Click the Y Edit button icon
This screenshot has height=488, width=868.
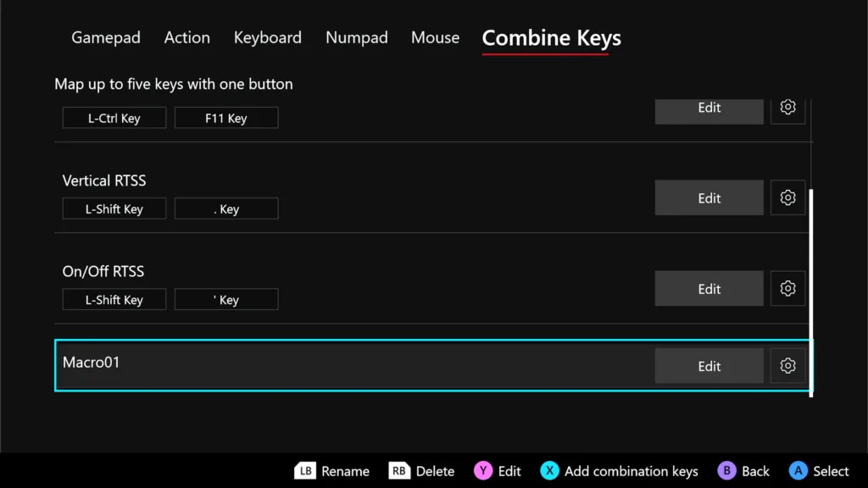pos(481,470)
